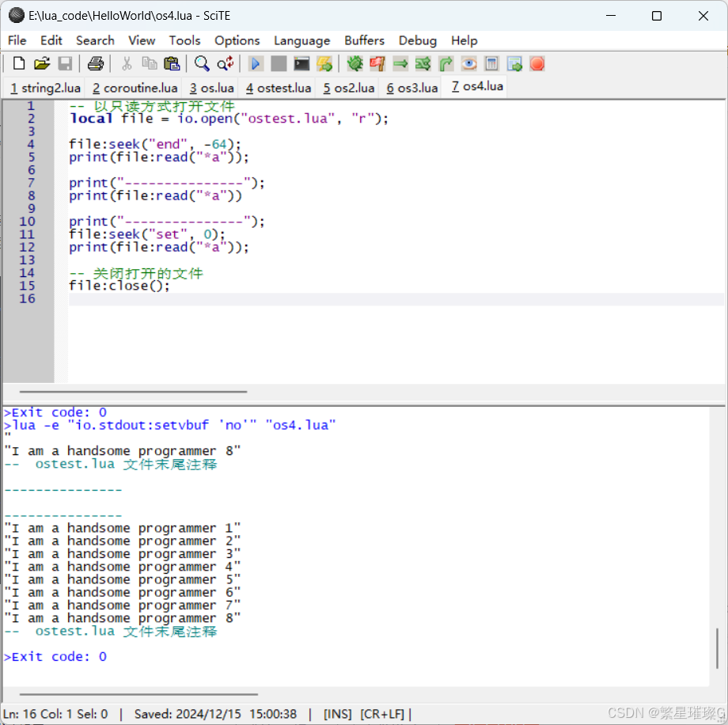Open the View menu
This screenshot has height=725, width=728.
tap(142, 40)
